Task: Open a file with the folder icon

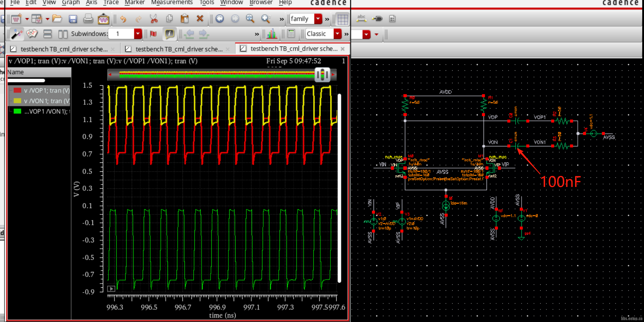Action: point(57,19)
